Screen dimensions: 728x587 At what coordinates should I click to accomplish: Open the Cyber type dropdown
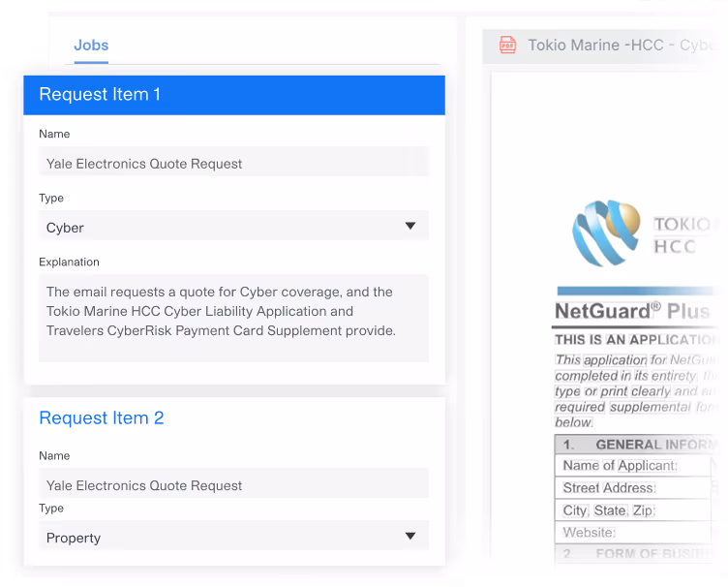click(233, 227)
